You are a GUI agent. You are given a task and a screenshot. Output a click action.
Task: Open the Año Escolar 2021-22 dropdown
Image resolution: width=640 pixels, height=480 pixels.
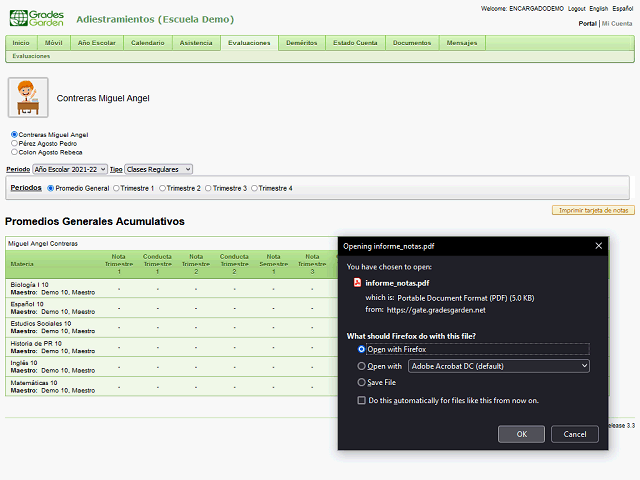click(x=70, y=170)
